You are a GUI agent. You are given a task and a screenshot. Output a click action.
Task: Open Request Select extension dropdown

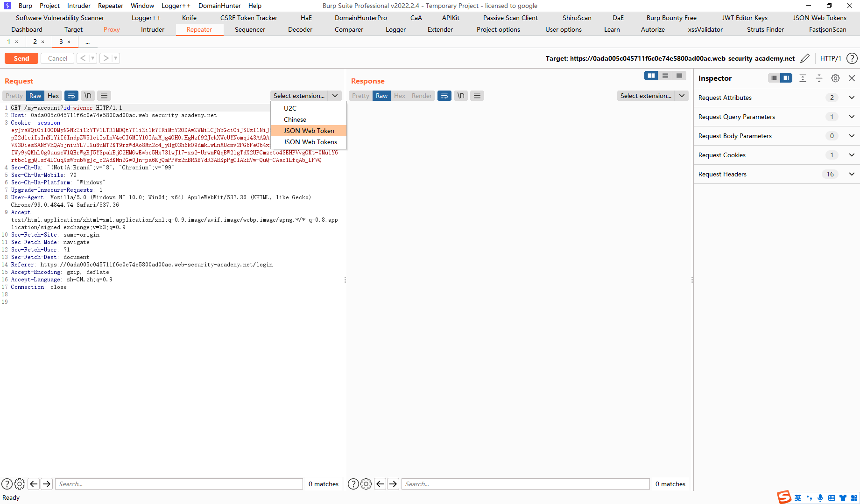(306, 96)
